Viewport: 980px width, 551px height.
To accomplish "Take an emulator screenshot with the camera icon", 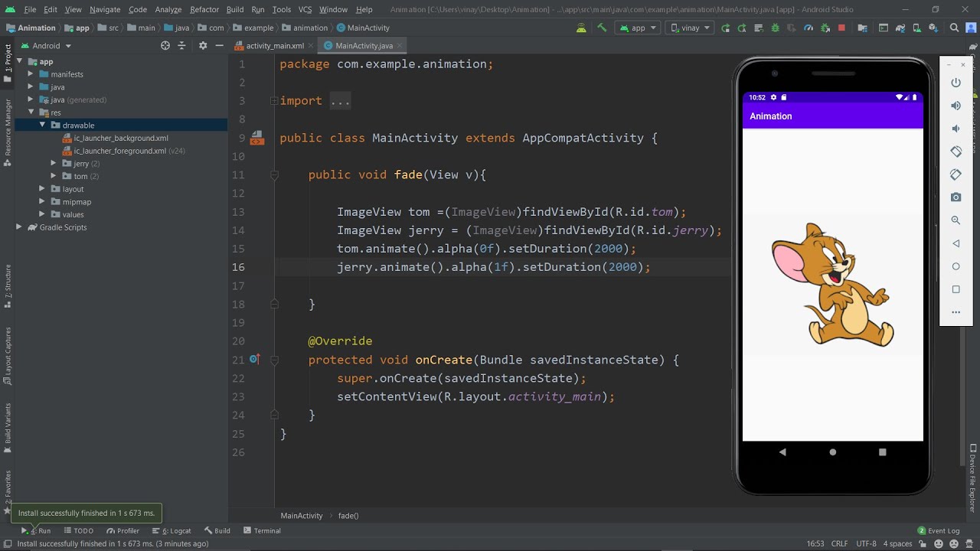I will click(955, 197).
